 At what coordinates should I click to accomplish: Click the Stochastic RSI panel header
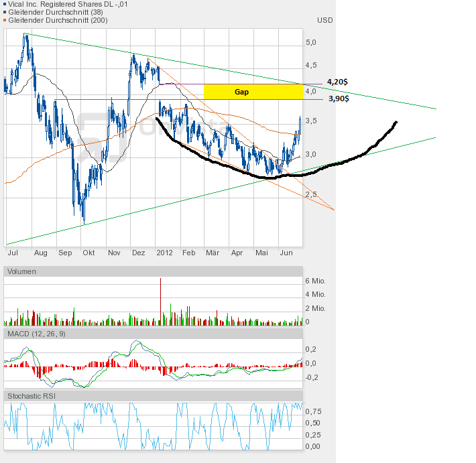pyautogui.click(x=154, y=396)
